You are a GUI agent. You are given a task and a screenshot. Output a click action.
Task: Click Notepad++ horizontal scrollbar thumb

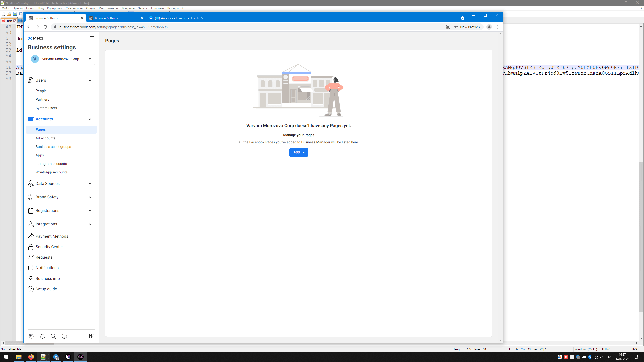[30, 343]
